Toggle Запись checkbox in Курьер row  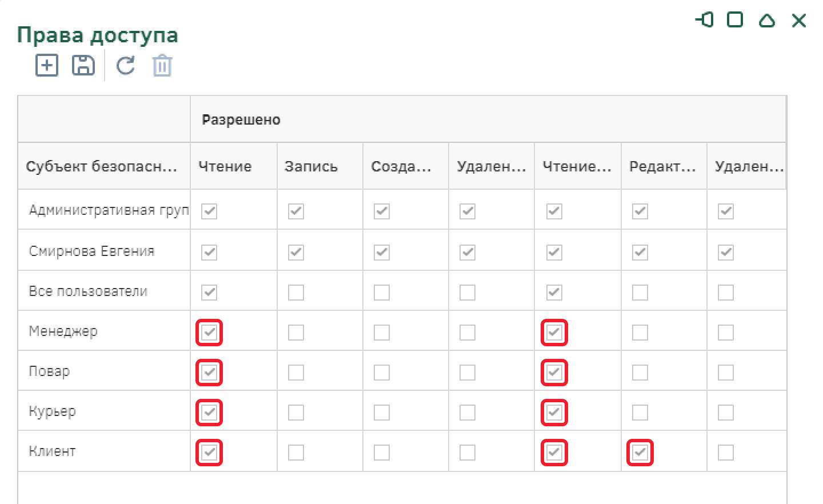click(296, 413)
